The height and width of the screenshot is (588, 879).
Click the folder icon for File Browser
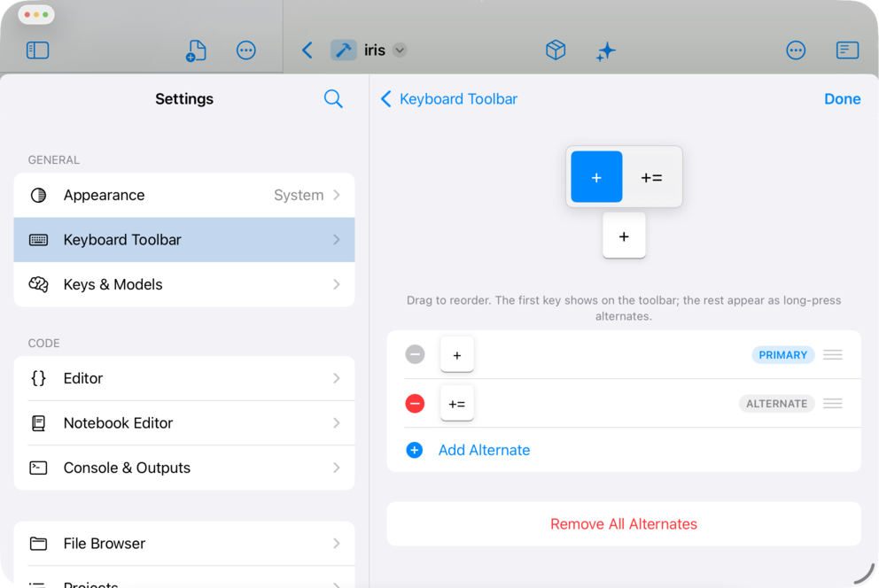(x=38, y=543)
